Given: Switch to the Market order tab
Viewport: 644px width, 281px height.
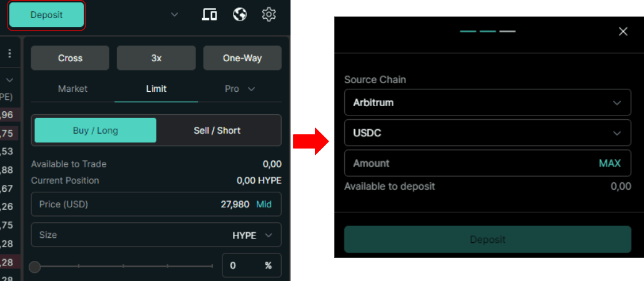Looking at the screenshot, I should tap(72, 89).
